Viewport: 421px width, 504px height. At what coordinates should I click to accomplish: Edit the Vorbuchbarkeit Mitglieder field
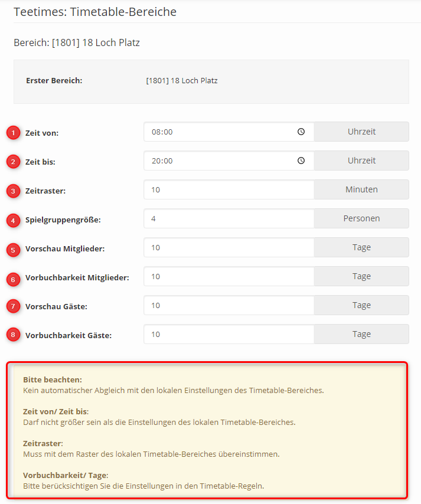[229, 276]
